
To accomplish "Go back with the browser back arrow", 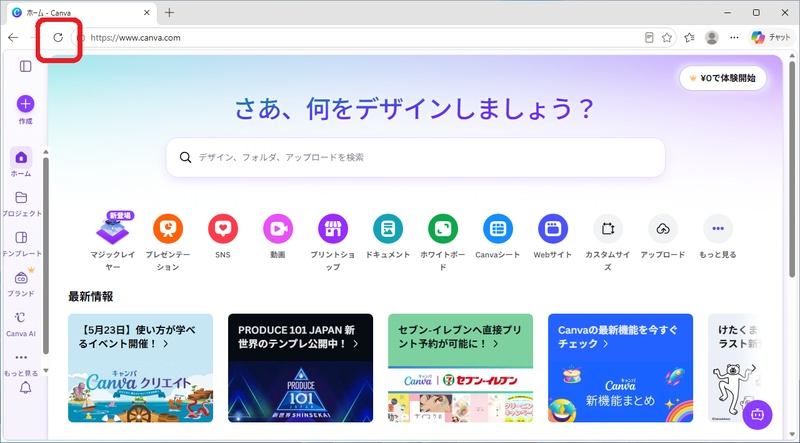I will 13,37.
